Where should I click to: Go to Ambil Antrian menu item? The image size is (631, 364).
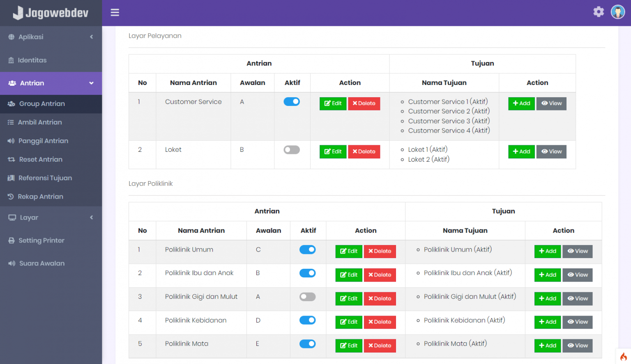click(x=40, y=122)
